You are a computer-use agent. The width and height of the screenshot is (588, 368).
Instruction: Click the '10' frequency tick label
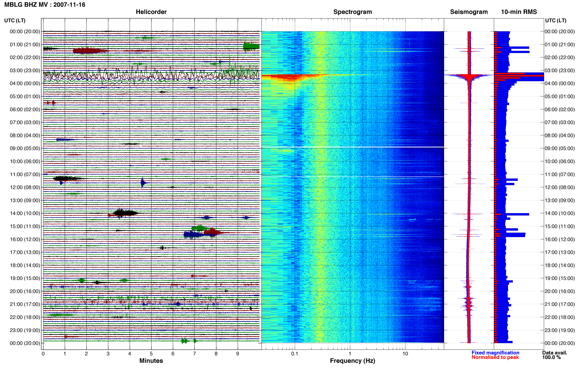tap(405, 354)
